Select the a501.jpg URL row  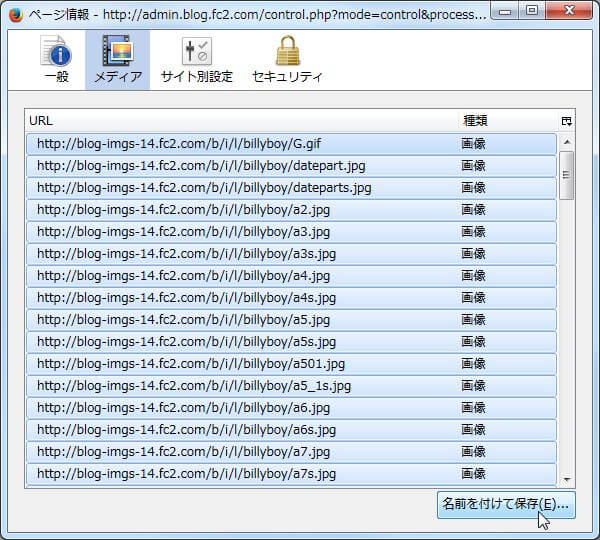(x=291, y=364)
